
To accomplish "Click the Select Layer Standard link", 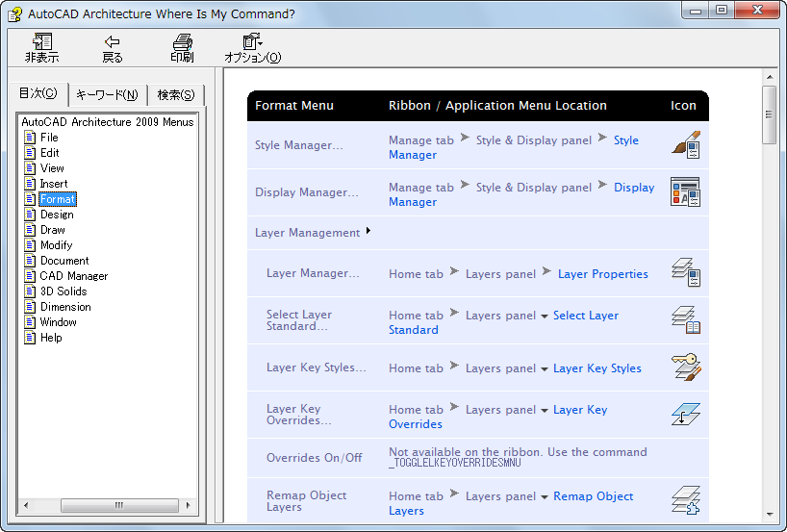I will [x=586, y=316].
